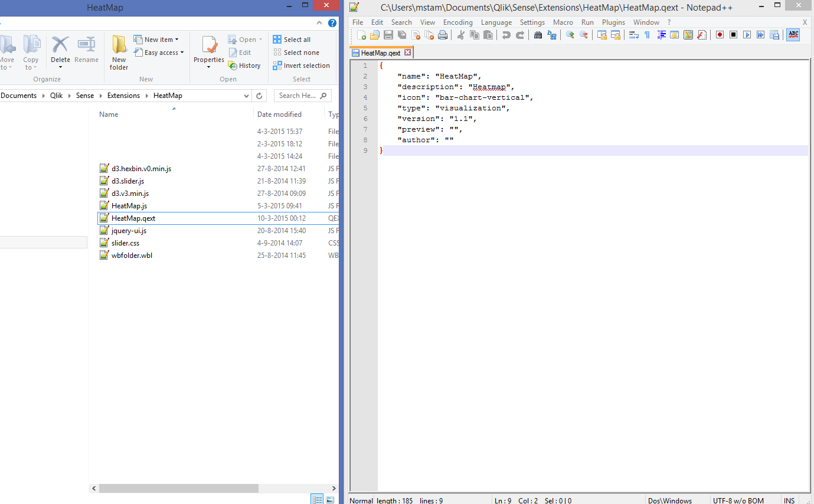This screenshot has width=814, height=504.
Task: Click the Search HeatMap input box
Action: pos(302,96)
